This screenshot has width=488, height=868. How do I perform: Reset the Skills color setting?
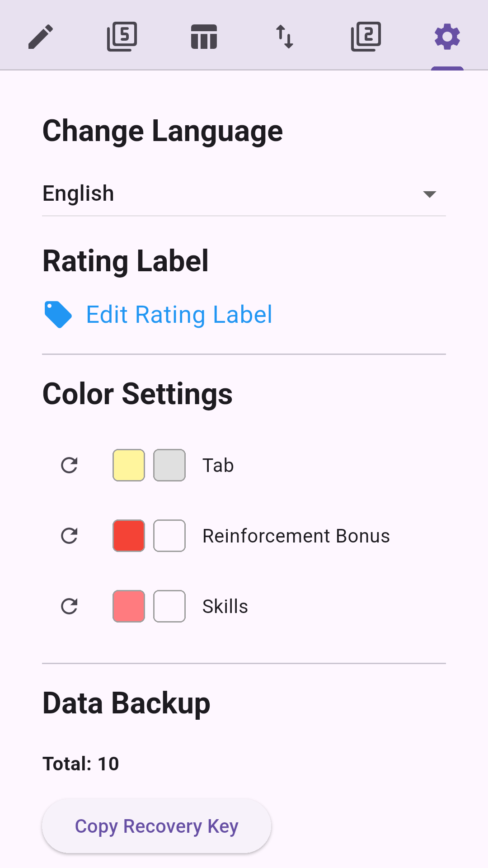coord(69,606)
